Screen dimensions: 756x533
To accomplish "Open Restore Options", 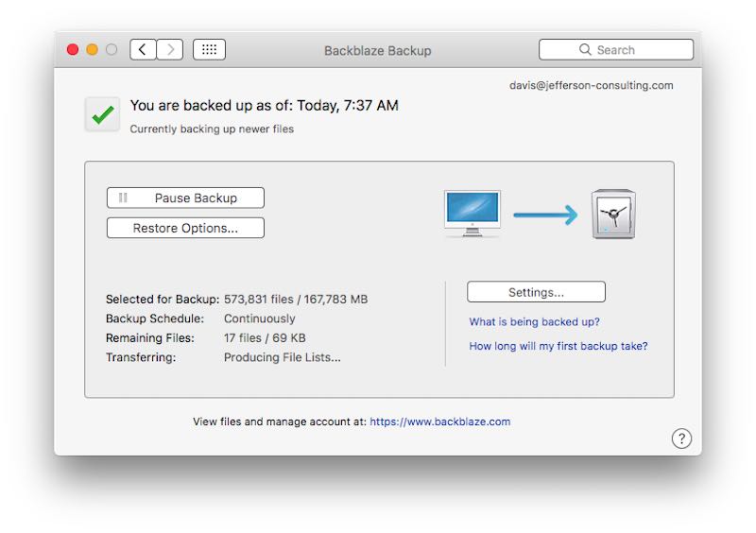I will click(x=185, y=228).
